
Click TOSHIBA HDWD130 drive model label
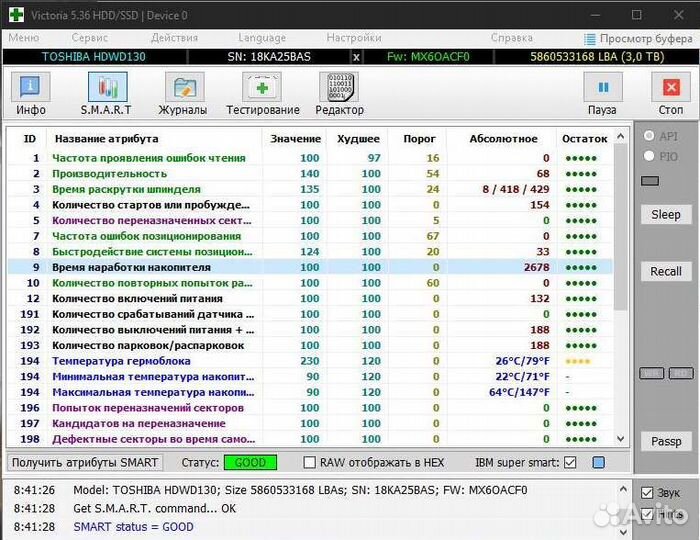[94, 57]
